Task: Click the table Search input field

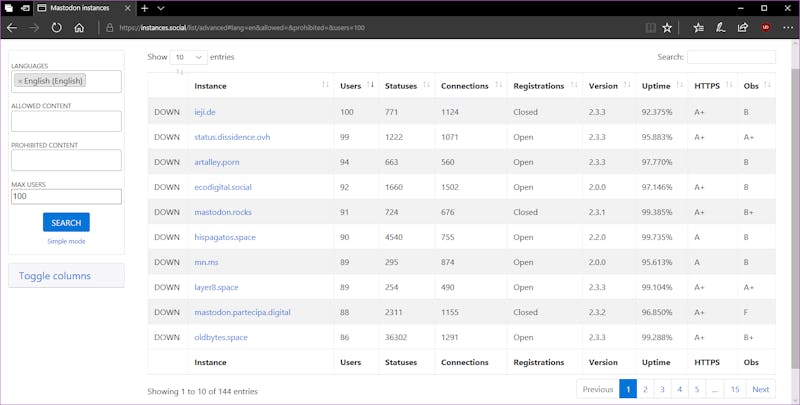Action: click(x=731, y=58)
